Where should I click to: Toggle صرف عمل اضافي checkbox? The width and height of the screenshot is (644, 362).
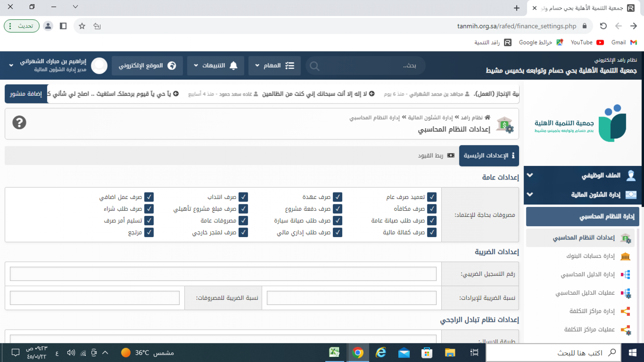click(x=149, y=197)
